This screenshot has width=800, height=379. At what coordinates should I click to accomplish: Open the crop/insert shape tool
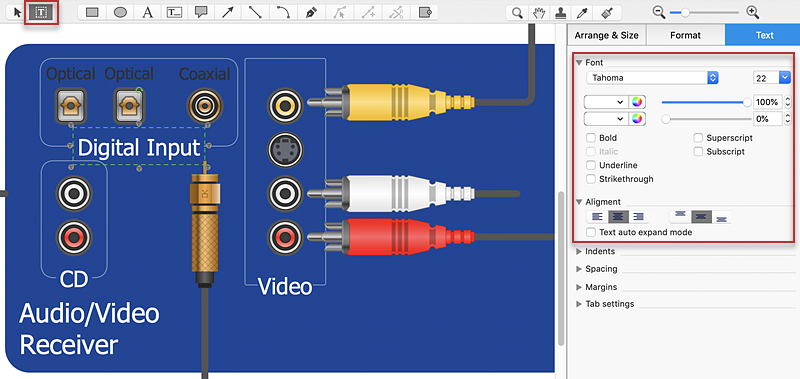pyautogui.click(x=424, y=12)
